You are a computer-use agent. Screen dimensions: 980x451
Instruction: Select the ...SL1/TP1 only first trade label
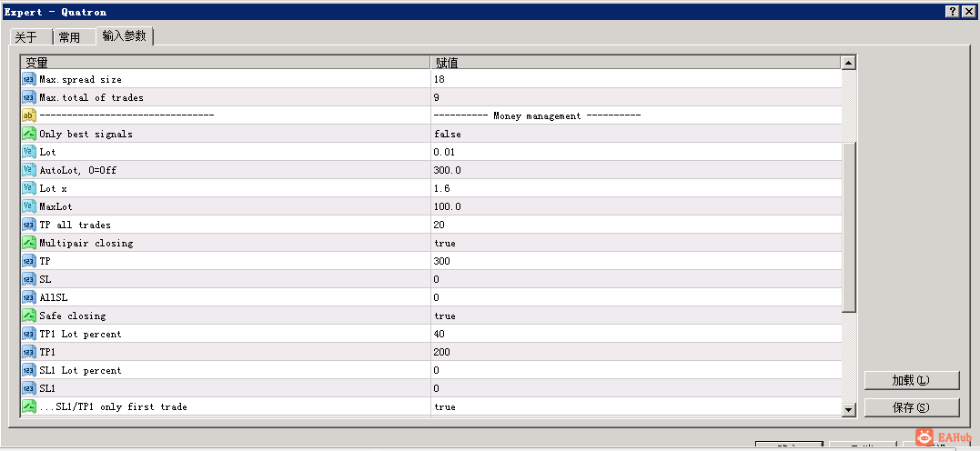pos(113,406)
